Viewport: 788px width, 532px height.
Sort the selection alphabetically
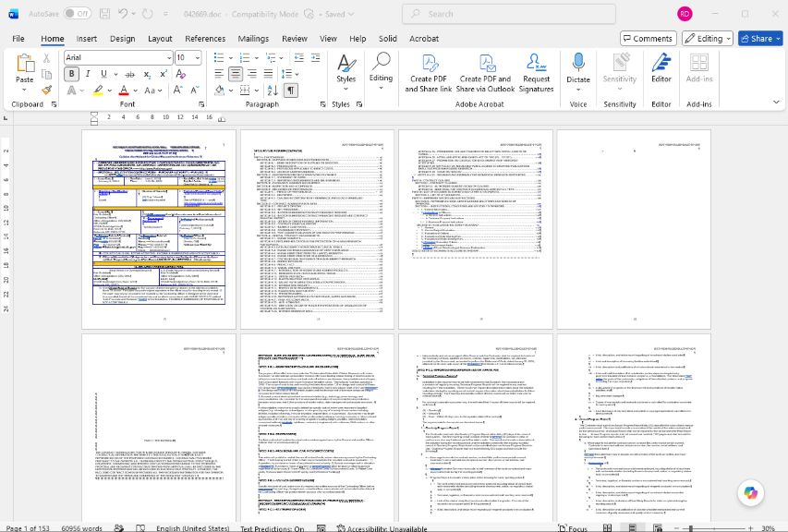[273, 91]
